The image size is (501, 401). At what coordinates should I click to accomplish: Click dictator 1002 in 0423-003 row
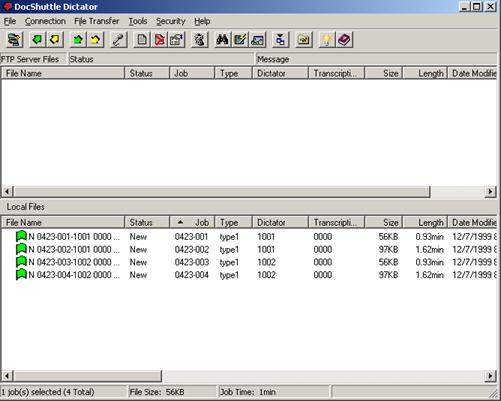[x=266, y=262]
